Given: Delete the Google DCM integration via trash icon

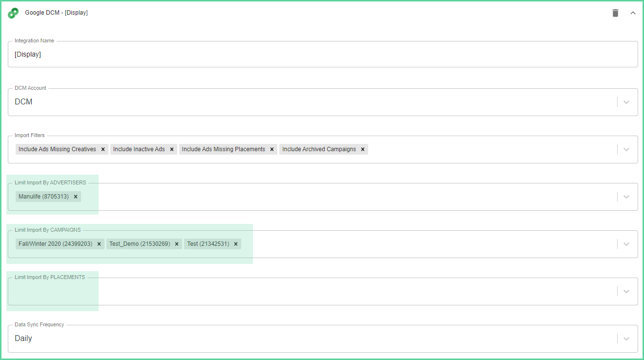Looking at the screenshot, I should coord(615,13).
